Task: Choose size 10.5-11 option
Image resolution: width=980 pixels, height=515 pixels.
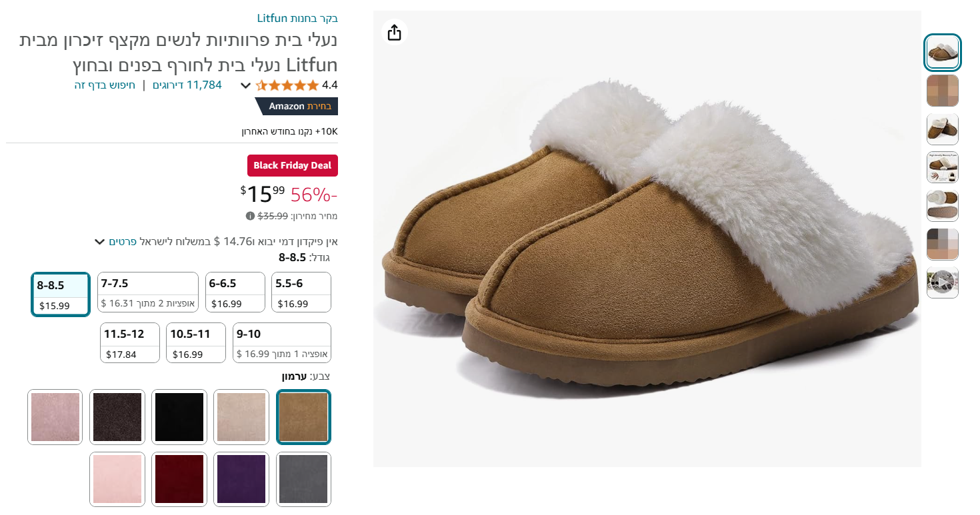Action: coord(196,342)
